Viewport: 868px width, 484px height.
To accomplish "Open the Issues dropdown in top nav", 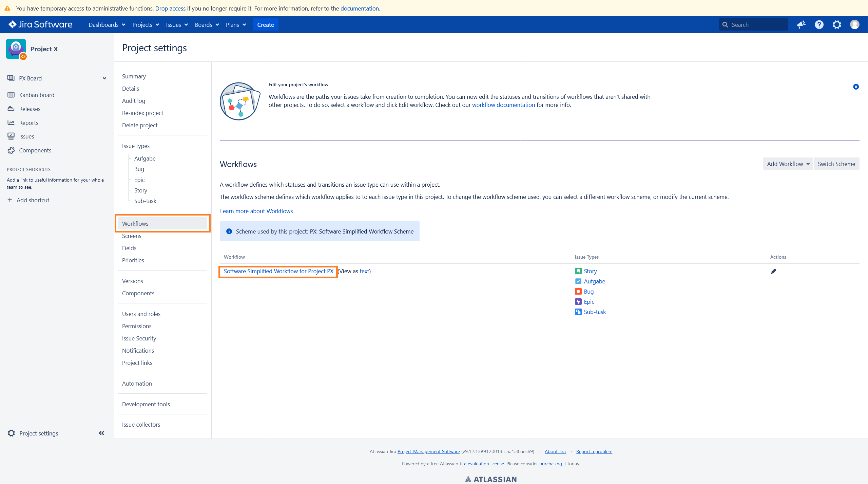I will click(x=177, y=25).
